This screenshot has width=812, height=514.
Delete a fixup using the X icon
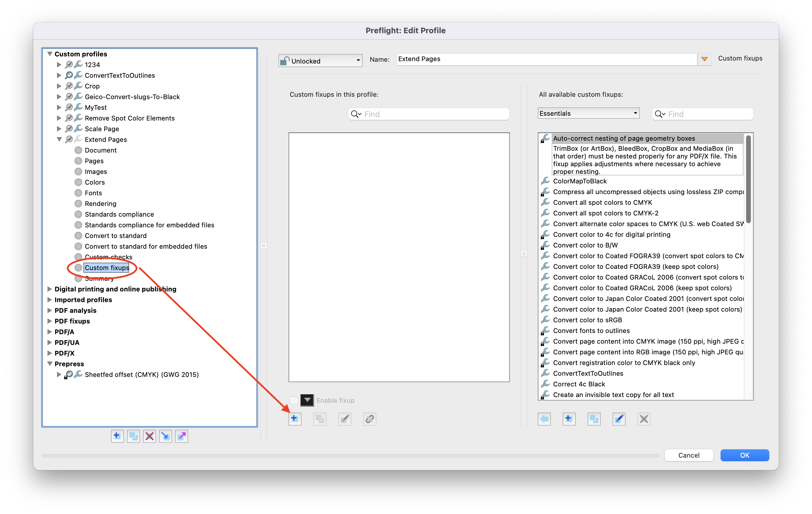[x=644, y=419]
